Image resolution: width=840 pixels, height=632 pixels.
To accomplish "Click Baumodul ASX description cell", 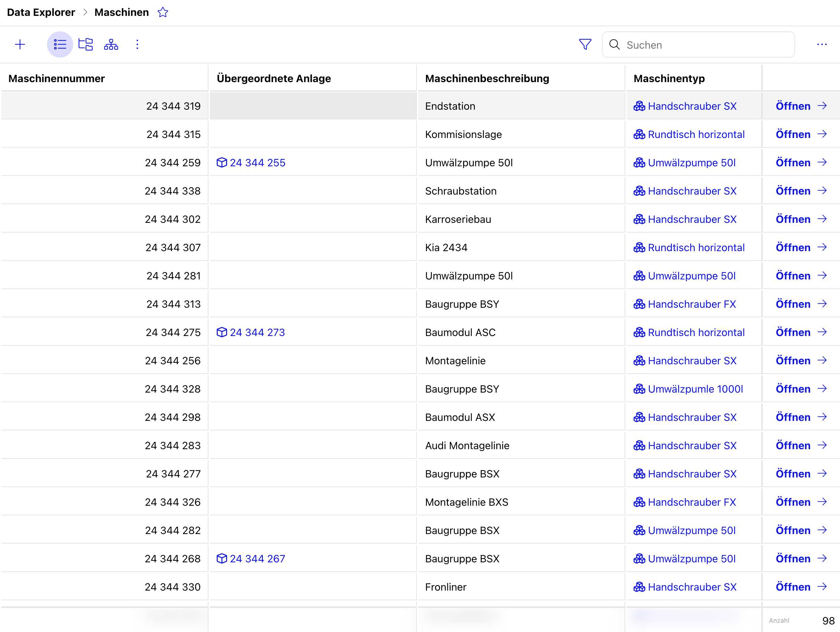I will pos(521,417).
